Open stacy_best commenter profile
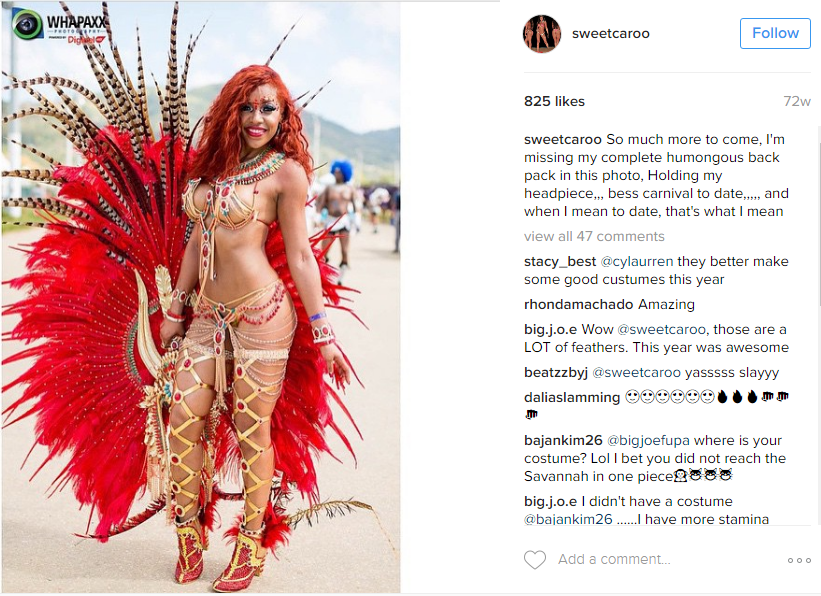Viewport: 821px width, 596px height. point(560,261)
